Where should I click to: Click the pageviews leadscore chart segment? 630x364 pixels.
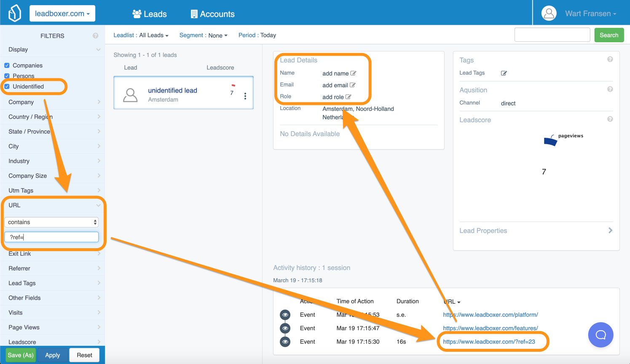550,141
